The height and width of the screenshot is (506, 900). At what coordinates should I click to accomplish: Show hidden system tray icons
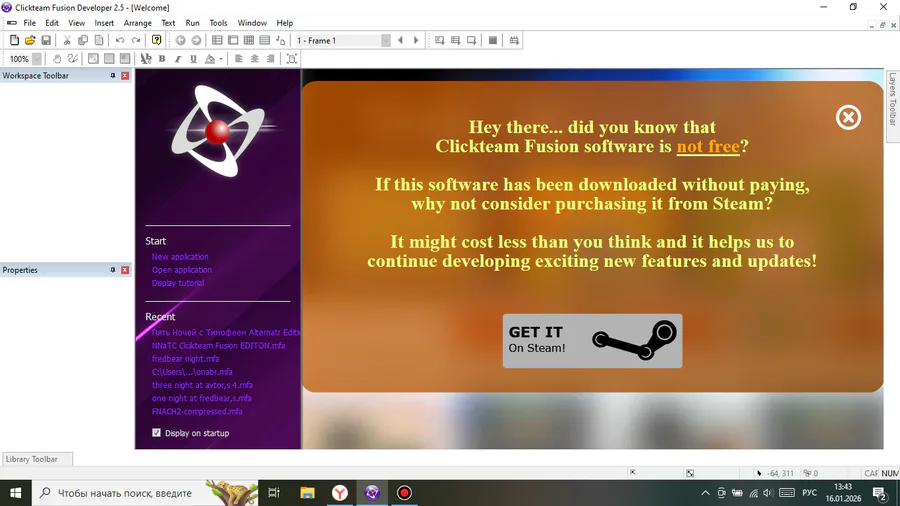705,493
